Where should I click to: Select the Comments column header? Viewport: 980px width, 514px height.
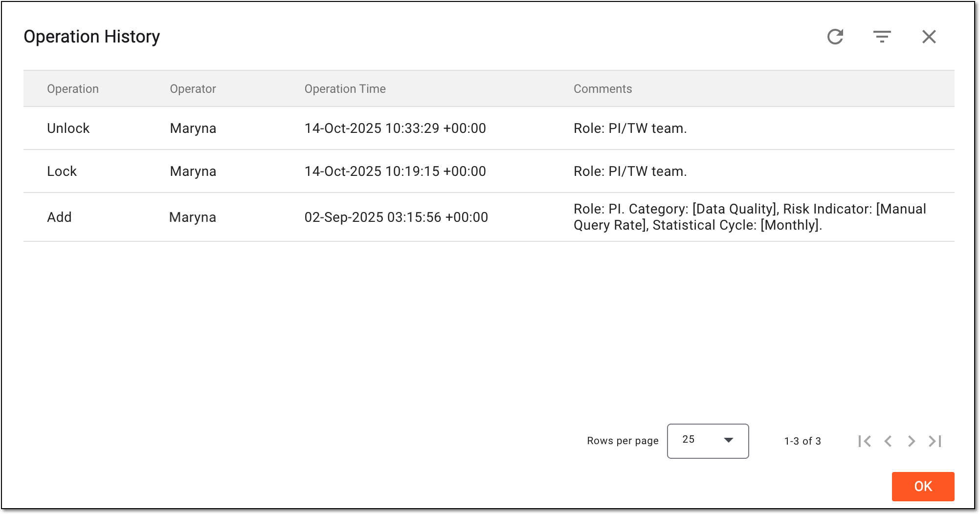click(x=602, y=89)
